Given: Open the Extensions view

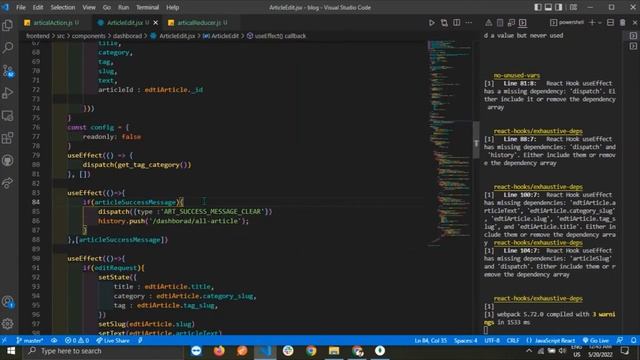Looking at the screenshot, I should pyautogui.click(x=8, y=138).
